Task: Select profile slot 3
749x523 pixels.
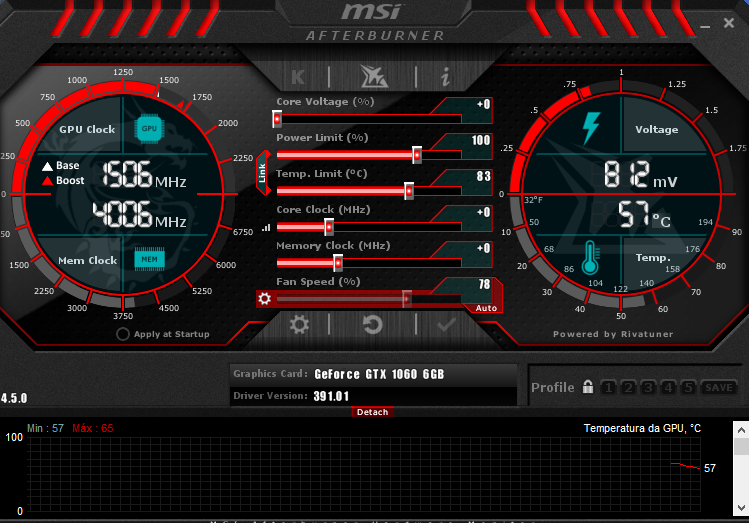Action: pyautogui.click(x=648, y=387)
